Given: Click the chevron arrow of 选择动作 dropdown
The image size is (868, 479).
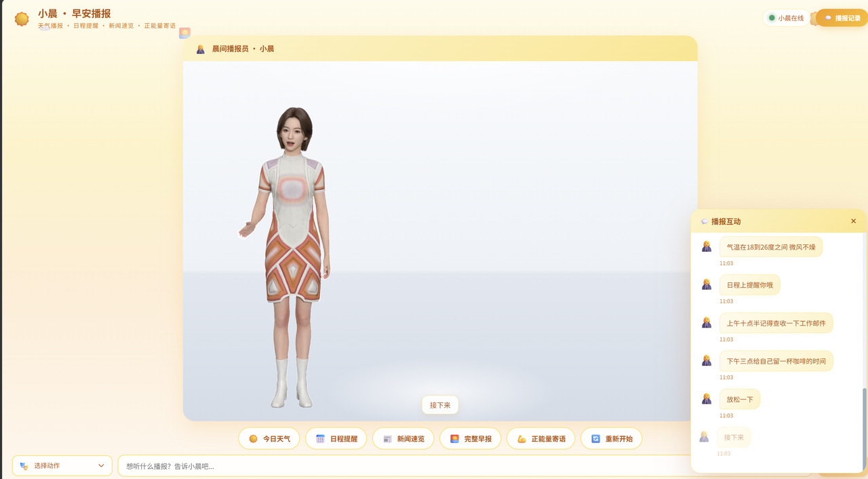Looking at the screenshot, I should click(x=101, y=465).
